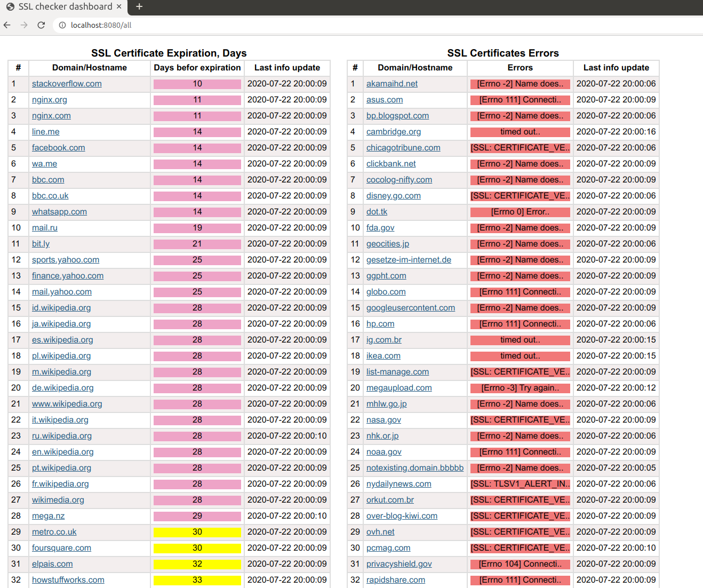
Task: Click the browser forward arrow
Action: point(24,25)
